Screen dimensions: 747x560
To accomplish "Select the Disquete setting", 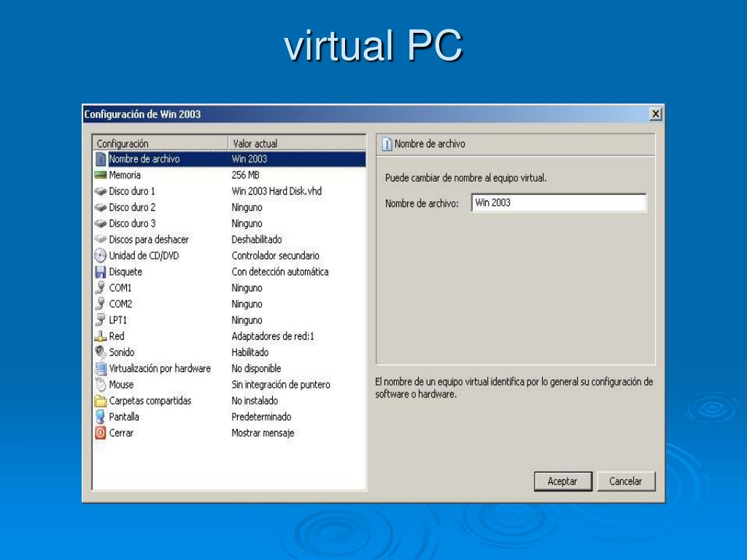I will 229,272.
